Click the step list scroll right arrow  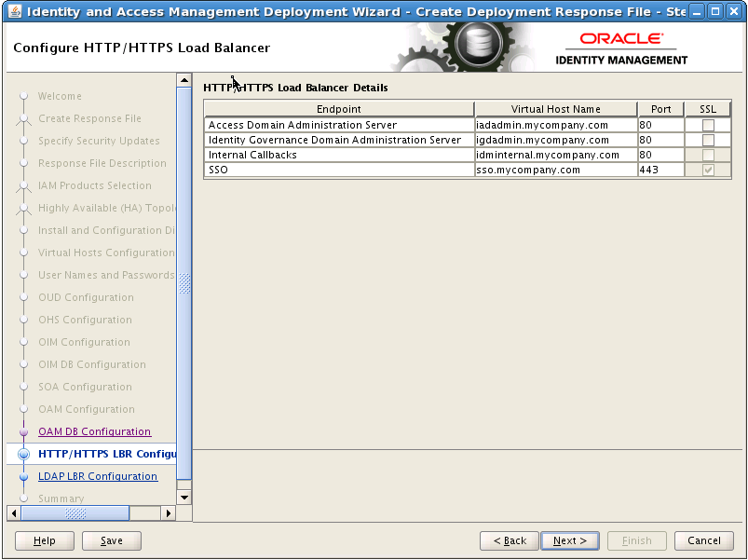point(168,513)
